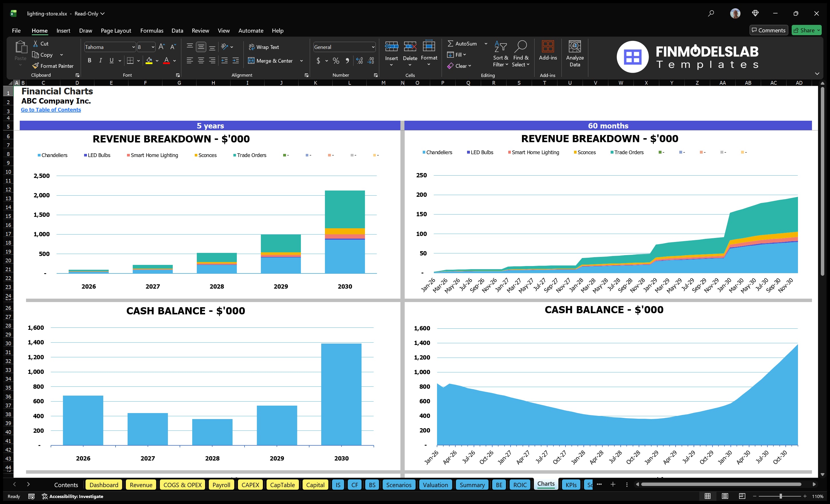
Task: Open the Dashboard sheet tab
Action: click(x=104, y=485)
